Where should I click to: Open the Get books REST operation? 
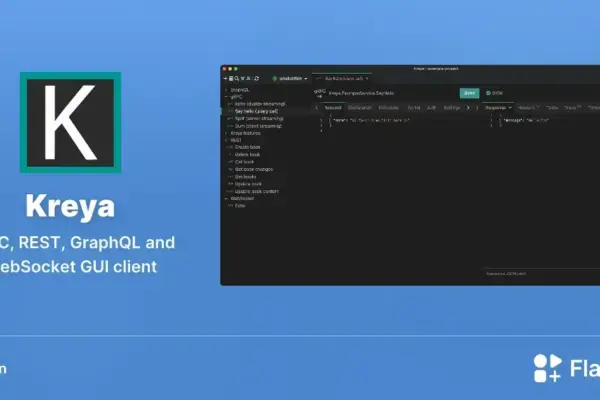pyautogui.click(x=245, y=177)
